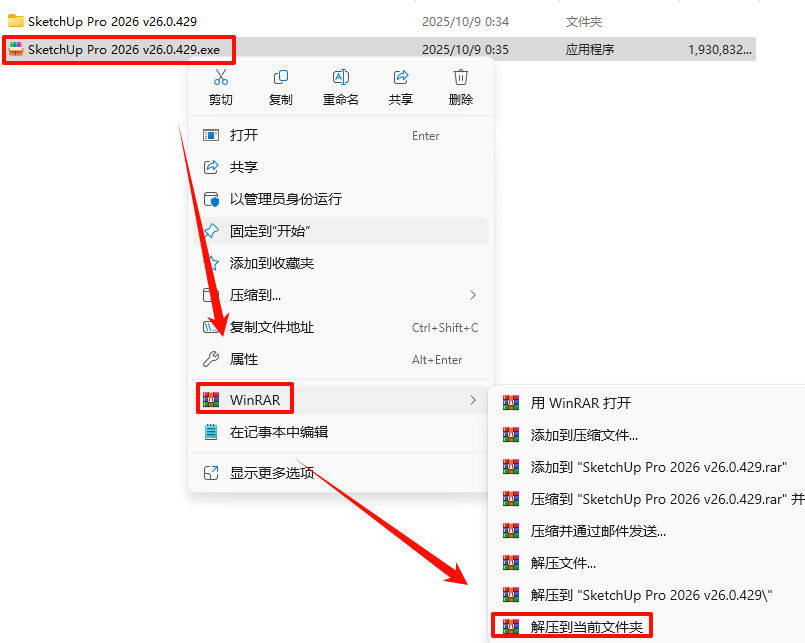
Task: Add to Favorites star entry
Action: (341, 263)
